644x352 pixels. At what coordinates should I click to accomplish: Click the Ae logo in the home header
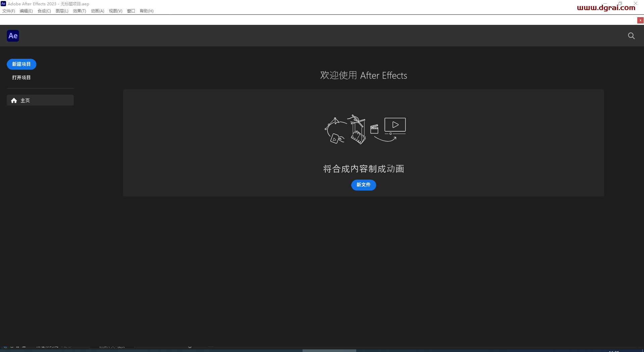13,36
